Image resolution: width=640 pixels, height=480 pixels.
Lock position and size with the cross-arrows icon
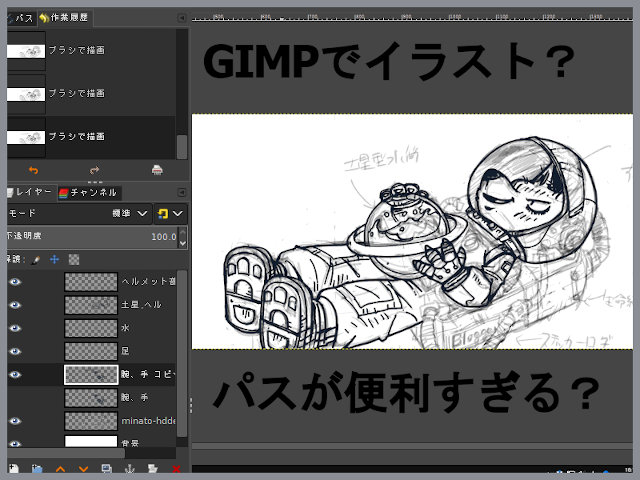coord(54,259)
